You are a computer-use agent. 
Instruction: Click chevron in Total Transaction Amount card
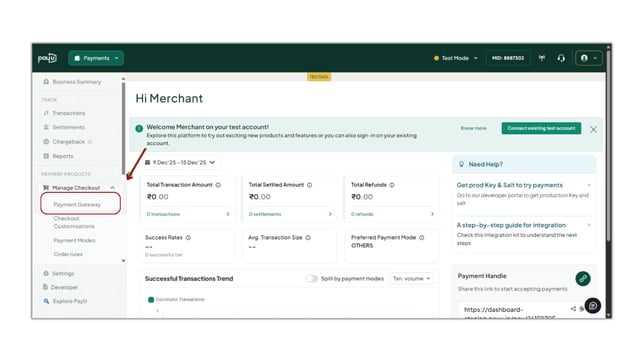228,214
